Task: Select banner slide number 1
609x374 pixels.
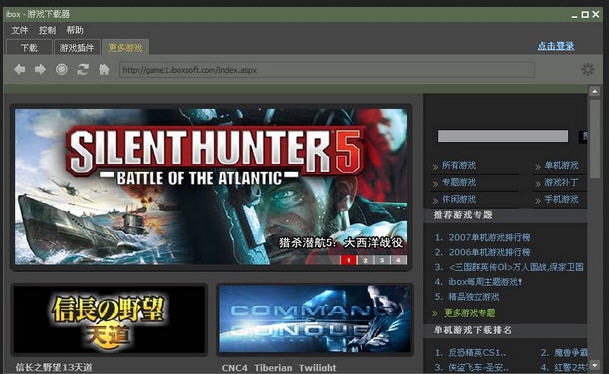Action: (348, 260)
